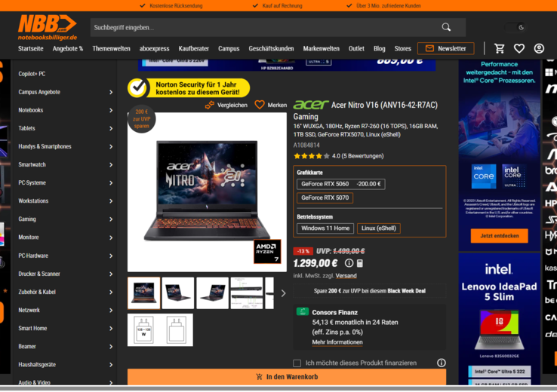Click the AMD Ryzen 7 badge
The width and height of the screenshot is (557, 392).
(x=267, y=252)
